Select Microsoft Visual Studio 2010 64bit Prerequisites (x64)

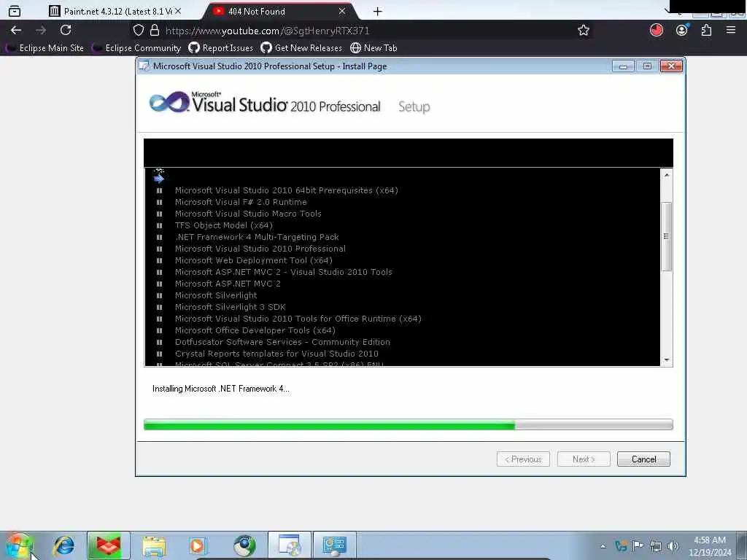pyautogui.click(x=286, y=190)
